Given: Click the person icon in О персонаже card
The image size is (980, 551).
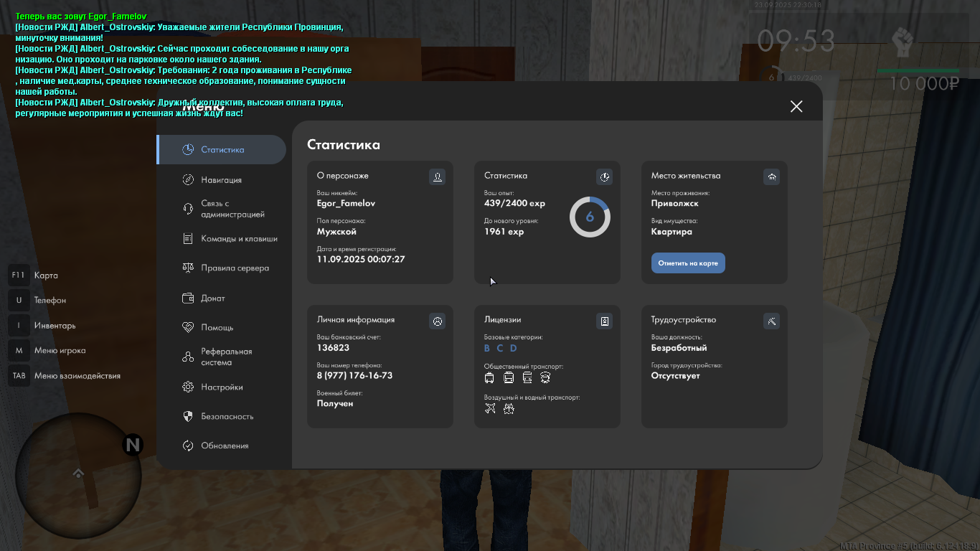Looking at the screenshot, I should (x=437, y=176).
